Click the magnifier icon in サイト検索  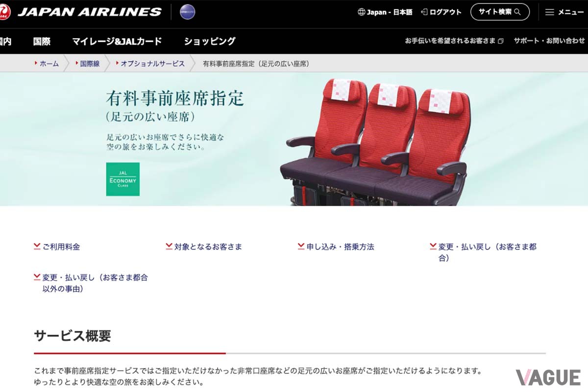tap(517, 12)
